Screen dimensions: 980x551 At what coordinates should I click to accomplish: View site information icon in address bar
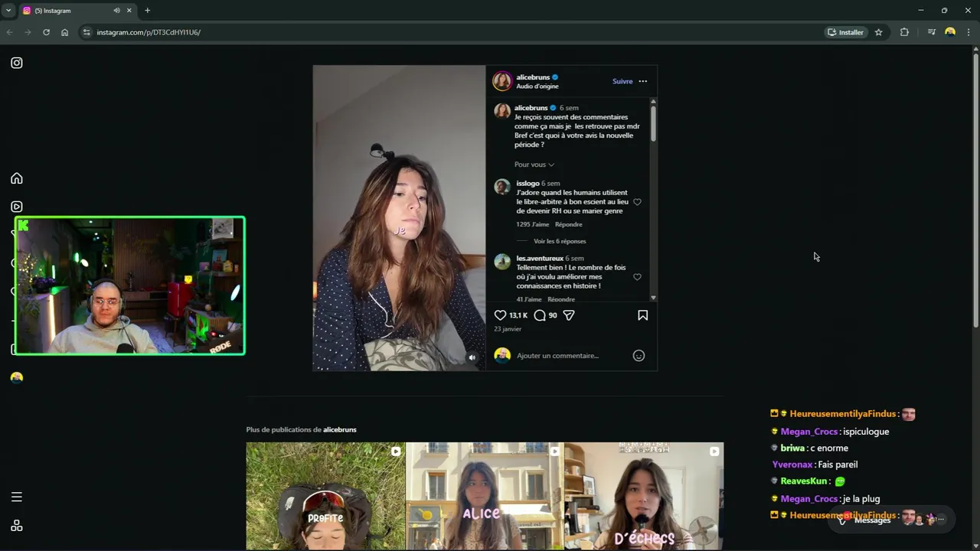click(x=87, y=32)
